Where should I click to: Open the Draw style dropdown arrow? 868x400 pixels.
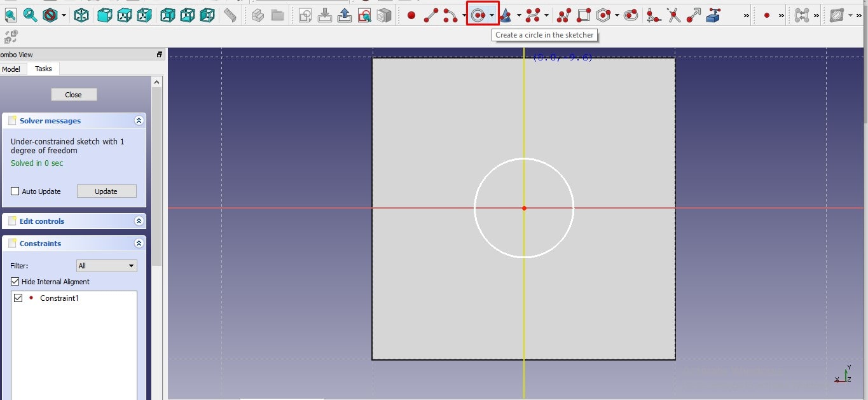point(64,15)
